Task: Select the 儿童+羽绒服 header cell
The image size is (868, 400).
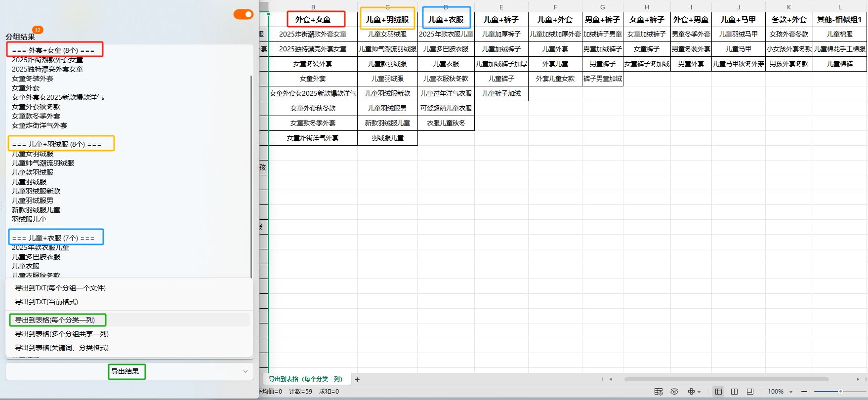Action: click(x=387, y=20)
